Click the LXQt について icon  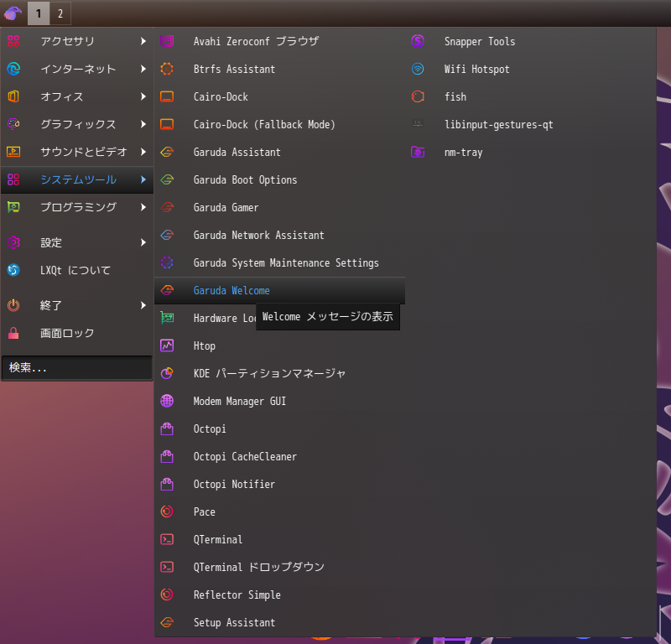[x=13, y=270]
